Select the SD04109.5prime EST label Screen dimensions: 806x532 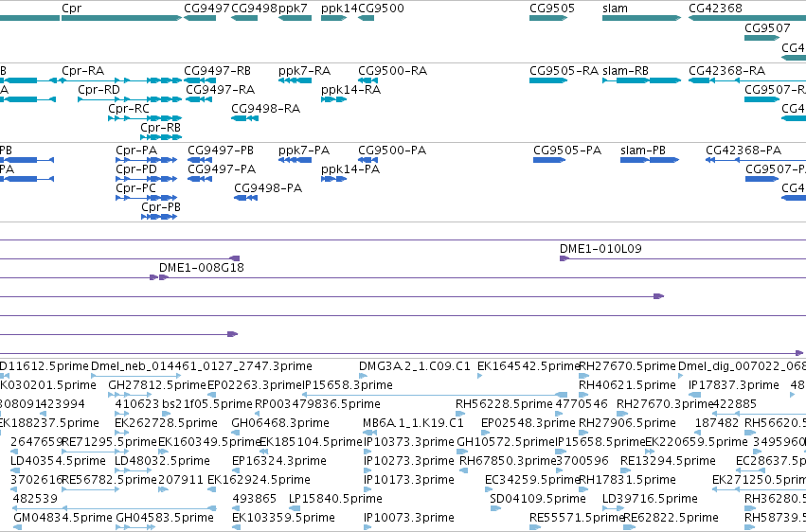click(x=538, y=498)
